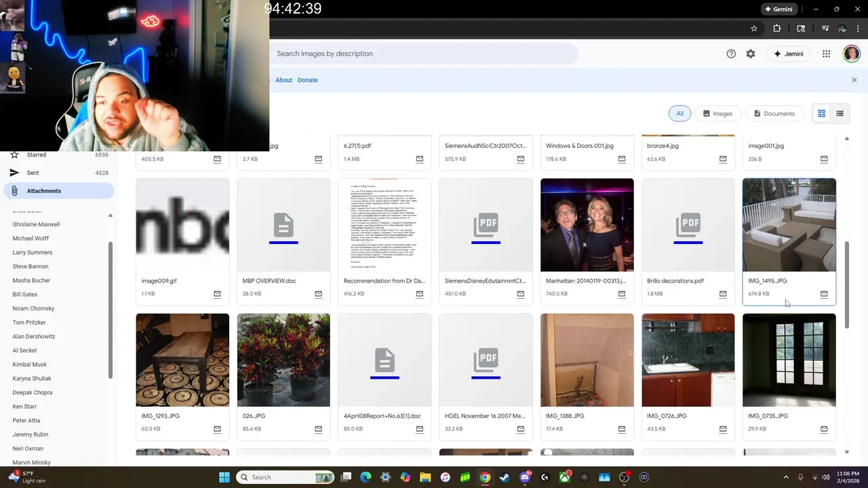Open the envelope icon for IMG_0726.JPG
Screen dimensions: 868x488
pos(723,428)
